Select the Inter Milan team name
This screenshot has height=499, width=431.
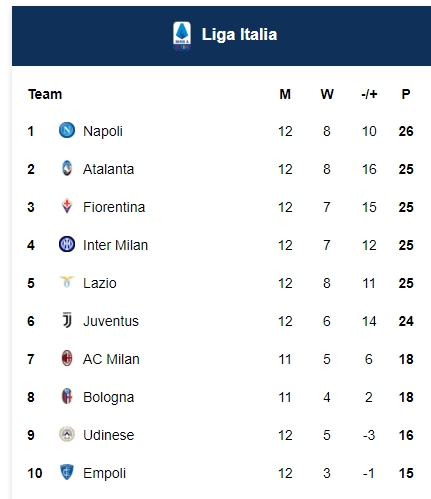(x=115, y=245)
